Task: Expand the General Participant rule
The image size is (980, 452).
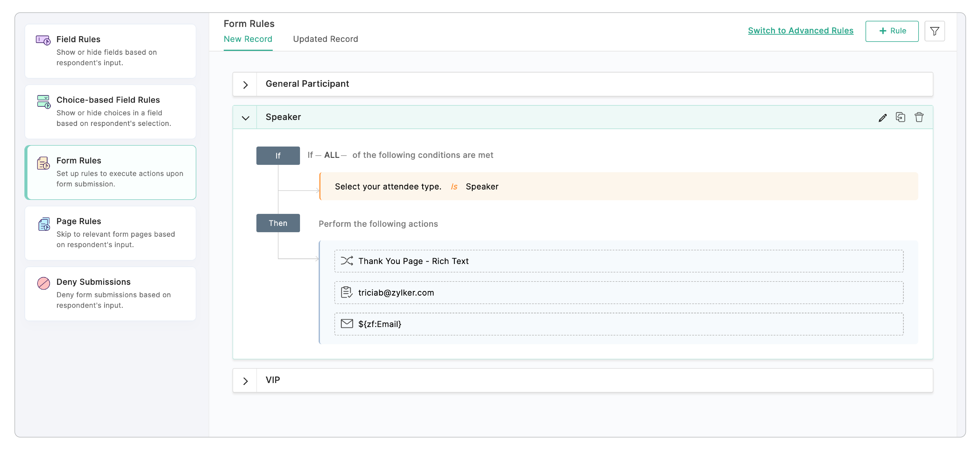Action: coord(245,85)
